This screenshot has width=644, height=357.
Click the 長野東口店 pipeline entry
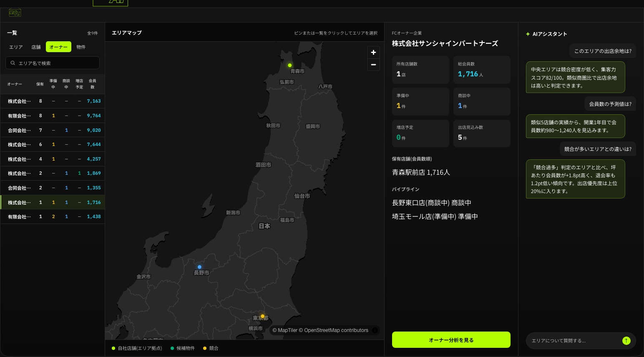pos(432,203)
